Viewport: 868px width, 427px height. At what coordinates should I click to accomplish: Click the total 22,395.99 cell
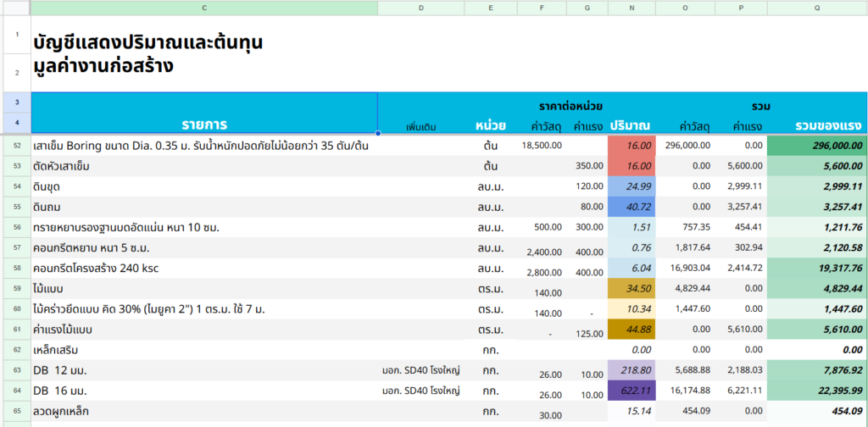817,391
